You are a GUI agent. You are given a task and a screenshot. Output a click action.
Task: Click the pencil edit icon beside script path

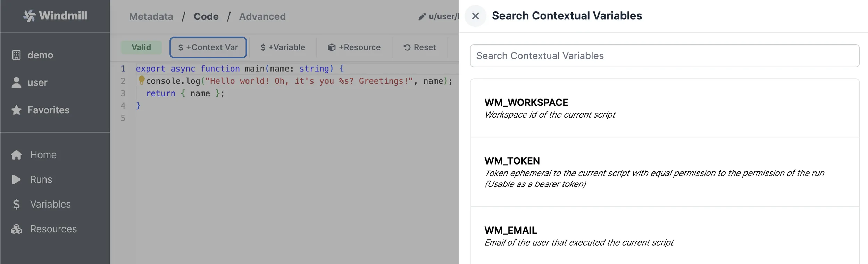[422, 16]
